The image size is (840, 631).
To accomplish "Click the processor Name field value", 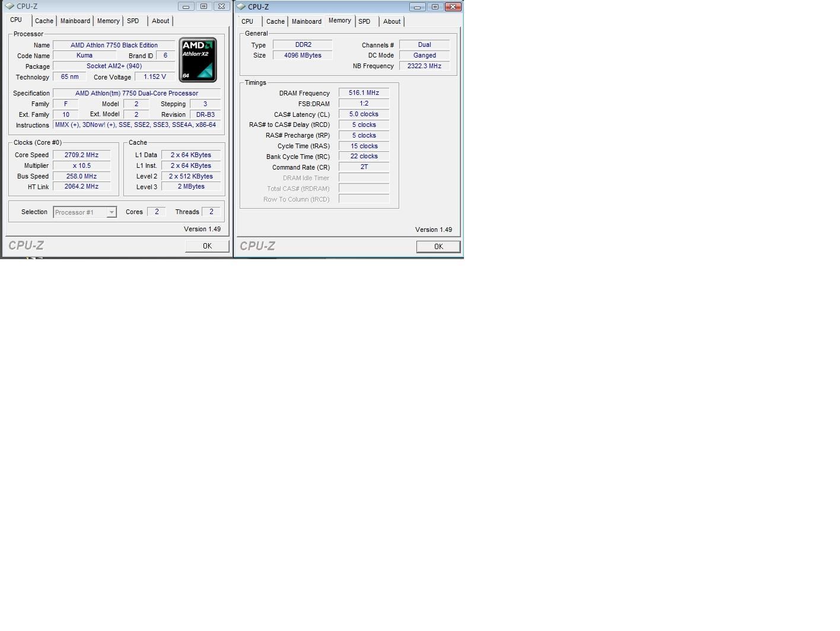I will (114, 45).
